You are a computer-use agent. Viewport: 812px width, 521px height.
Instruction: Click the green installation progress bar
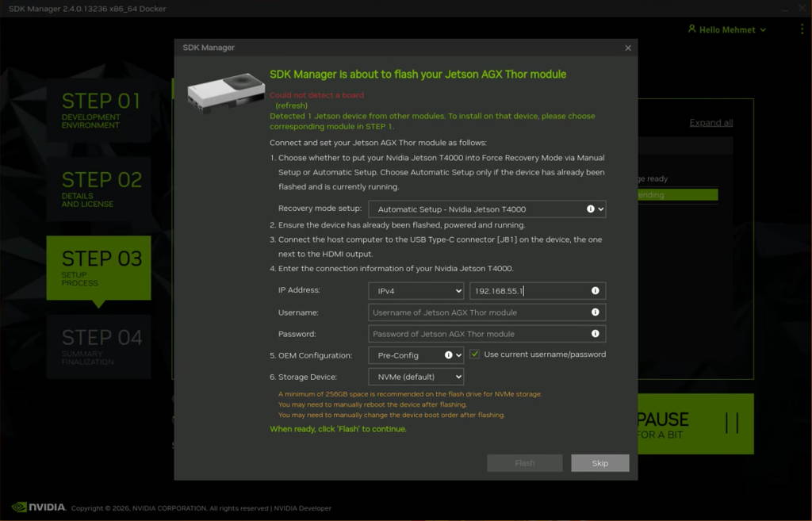(x=677, y=195)
